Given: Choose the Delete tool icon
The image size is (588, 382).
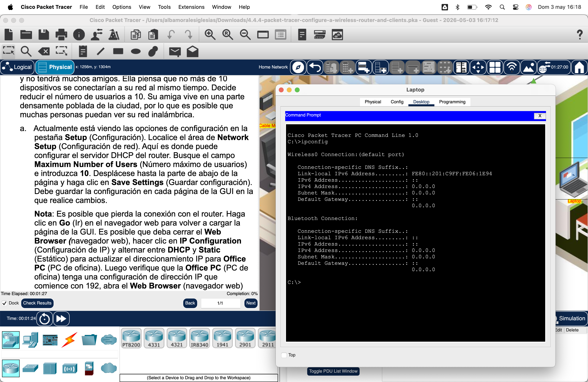Looking at the screenshot, I should [44, 51].
